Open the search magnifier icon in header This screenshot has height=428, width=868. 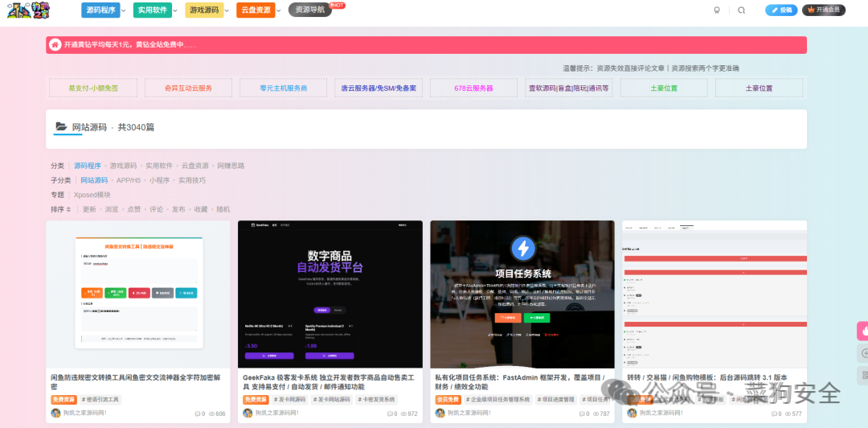coord(742,10)
